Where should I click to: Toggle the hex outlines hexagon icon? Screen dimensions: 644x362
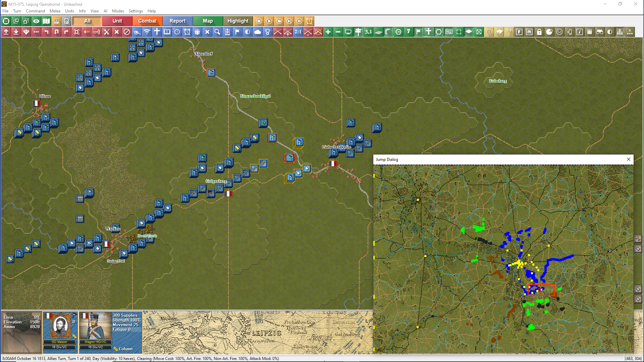439,32
